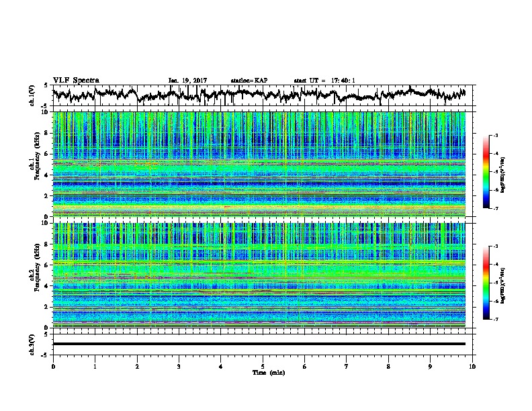Select the date text "Jan. 19, 2017"
This screenshot has width=532, height=411.
[x=187, y=81]
